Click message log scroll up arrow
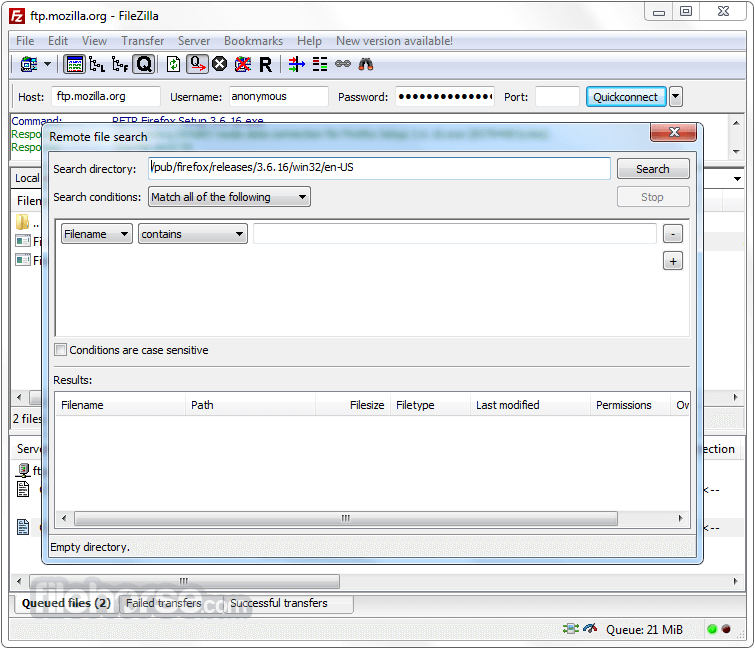Image resolution: width=755 pixels, height=649 pixels. tap(736, 123)
